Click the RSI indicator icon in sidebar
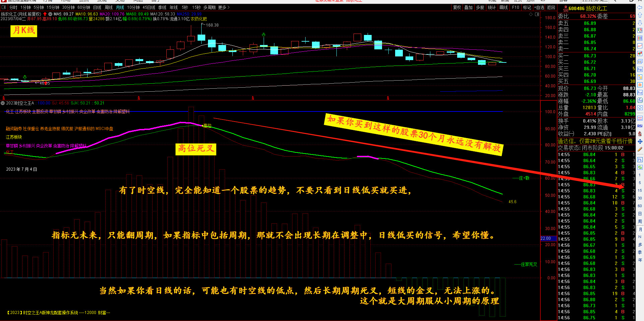Viewport: 644px width, 321px height. click(640, 126)
